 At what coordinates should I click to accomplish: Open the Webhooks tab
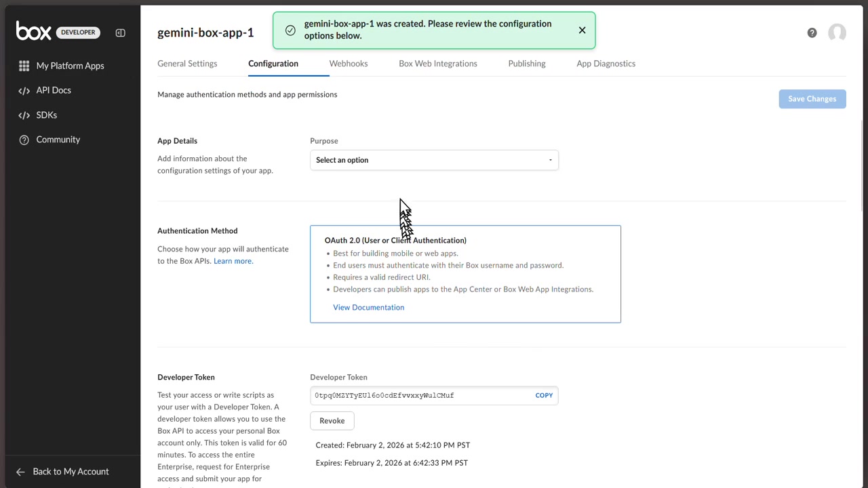pyautogui.click(x=349, y=64)
